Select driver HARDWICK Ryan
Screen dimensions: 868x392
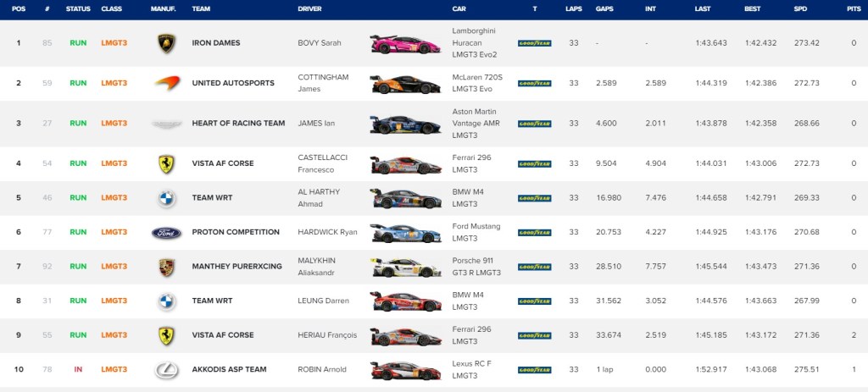click(x=328, y=232)
